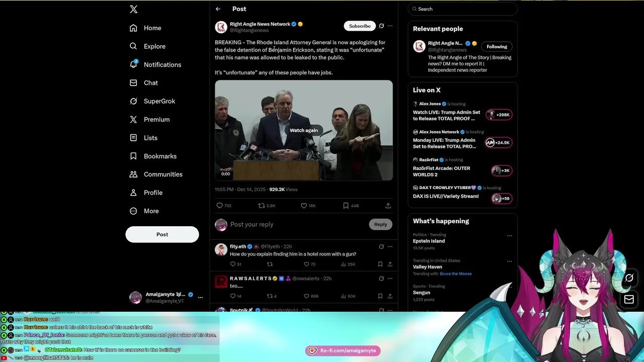Click Watch again on the video
This screenshot has height=362, width=644.
(303, 130)
